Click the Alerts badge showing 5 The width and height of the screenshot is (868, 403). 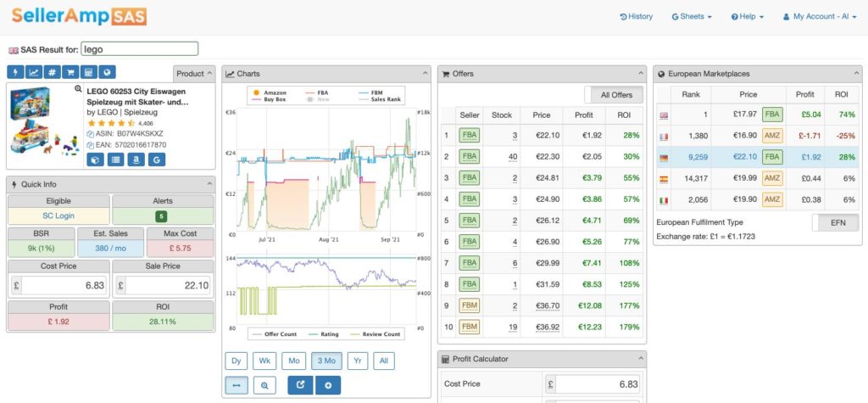pos(162,216)
